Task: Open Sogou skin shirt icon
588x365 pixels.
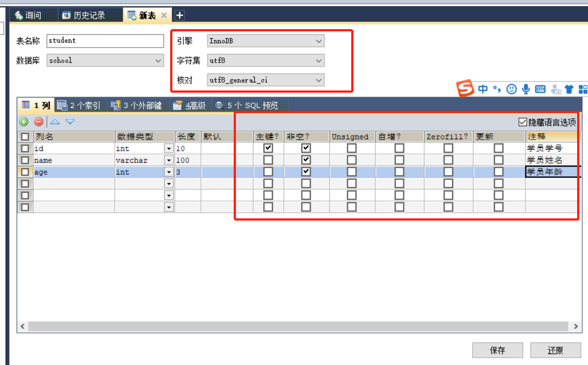Action: (x=569, y=89)
